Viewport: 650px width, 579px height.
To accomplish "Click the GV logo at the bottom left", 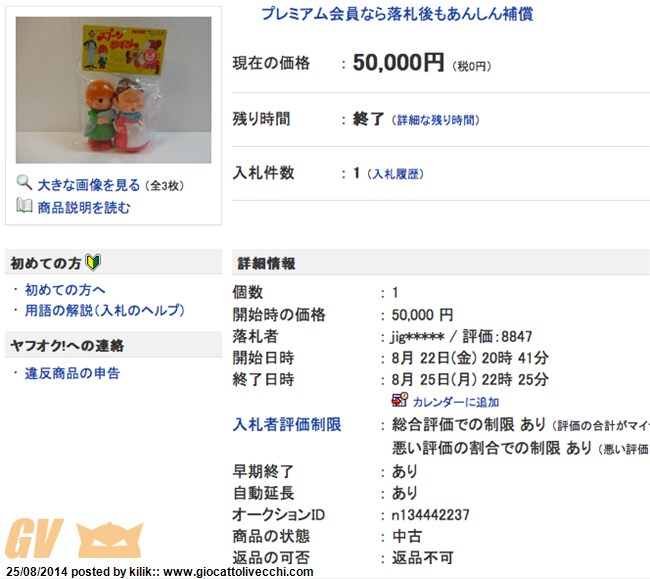I will (x=34, y=539).
